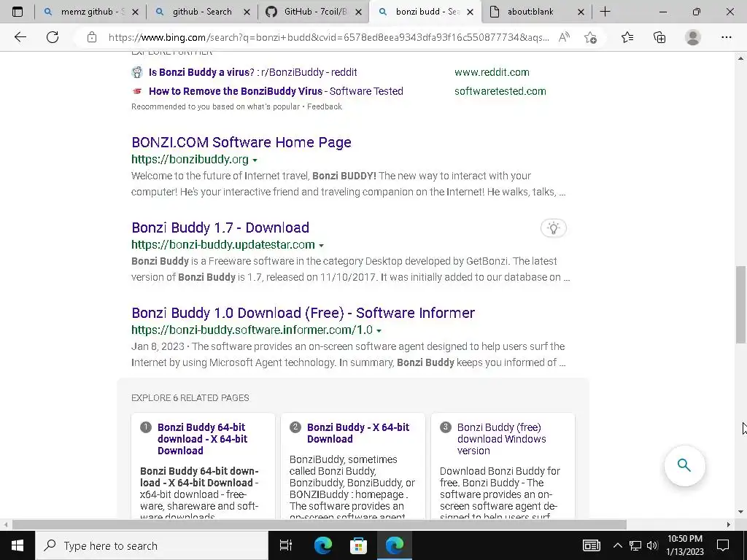The image size is (747, 560).
Task: Close the bonzi budd search tab
Action: tap(471, 12)
